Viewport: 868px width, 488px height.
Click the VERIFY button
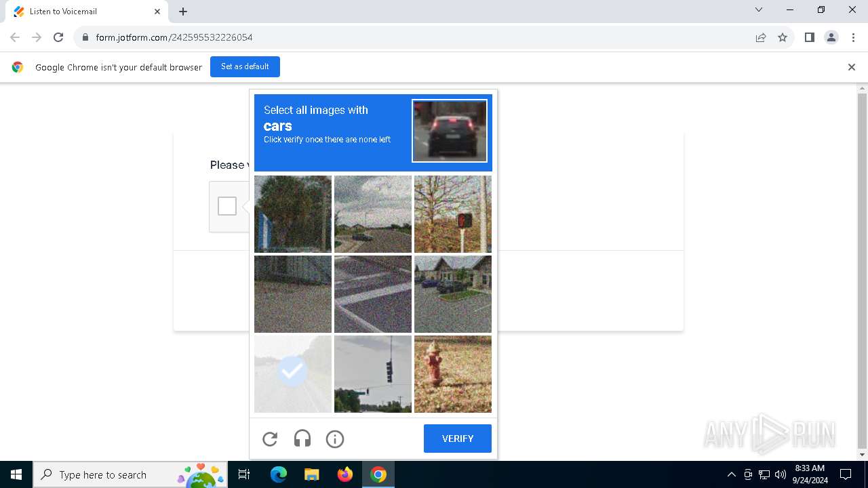(458, 439)
